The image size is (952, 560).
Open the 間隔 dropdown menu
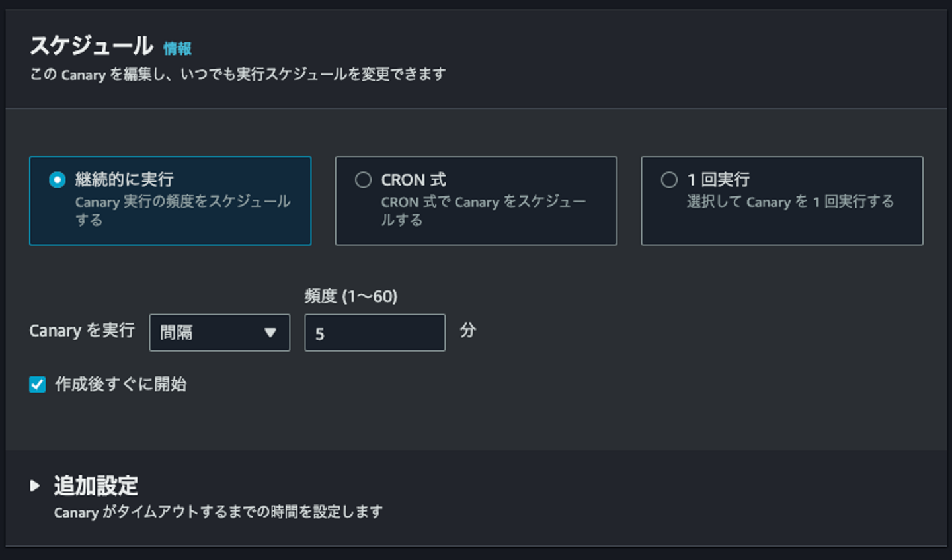click(219, 333)
